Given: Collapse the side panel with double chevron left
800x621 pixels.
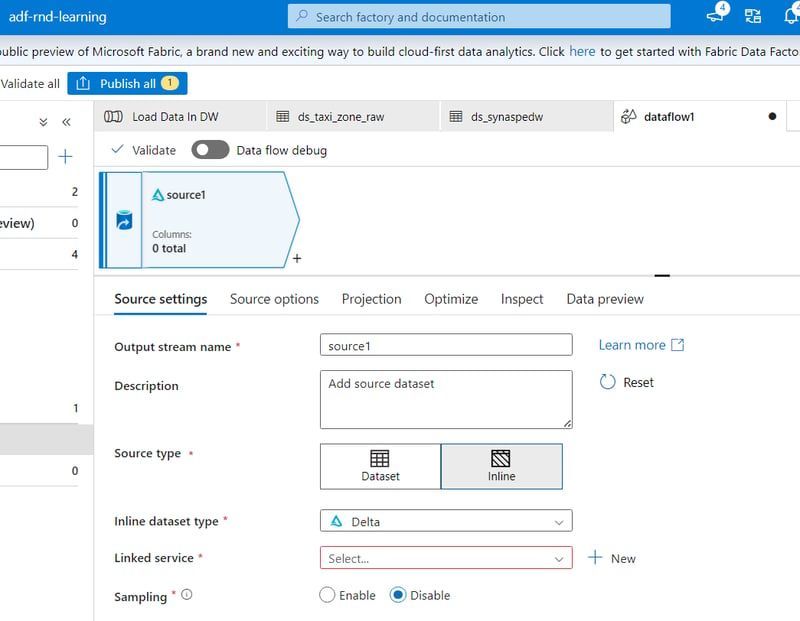Looking at the screenshot, I should [x=66, y=122].
